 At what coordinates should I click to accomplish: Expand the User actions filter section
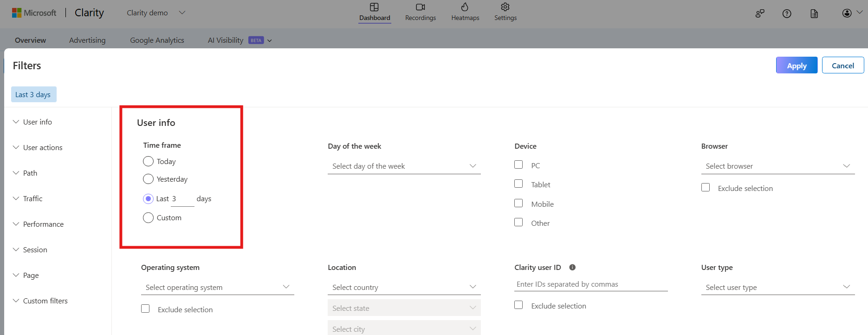click(x=38, y=147)
